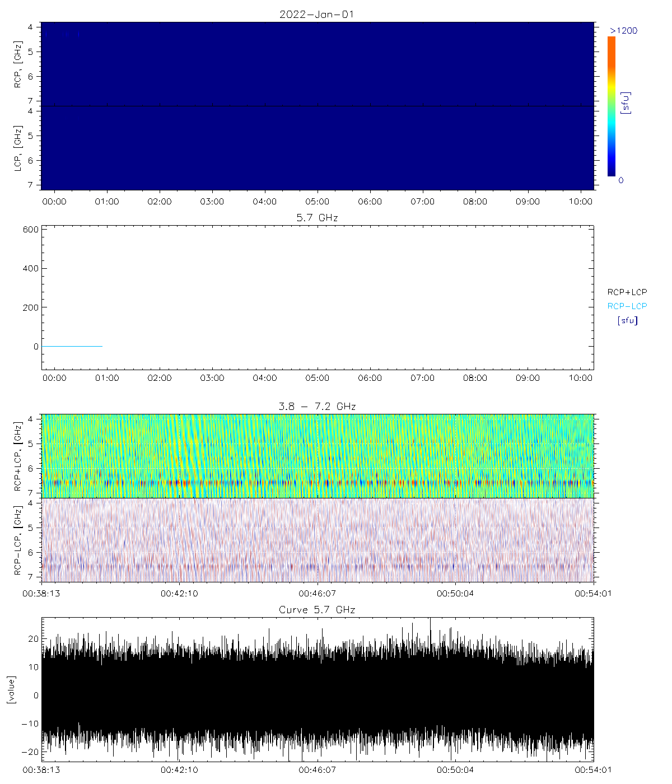This screenshot has height=784, width=672.
Task: Click the "3.8 - 7.2 GHz" spectrogram title
Action: click(x=317, y=407)
